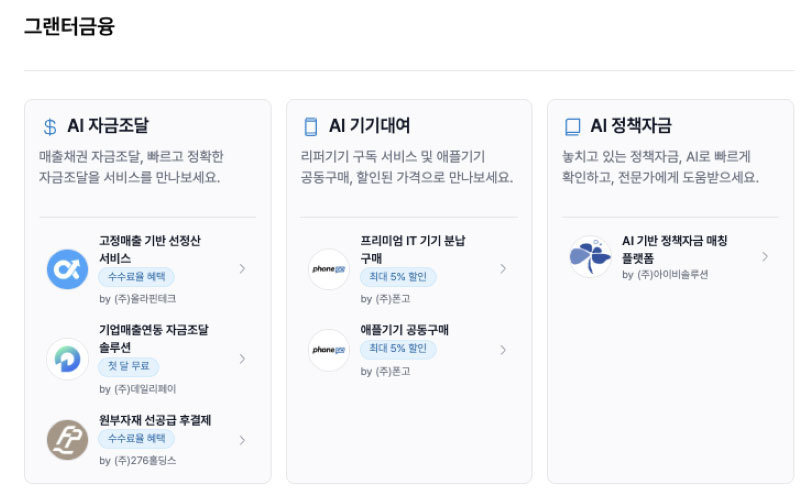Click 최대 5% 할인 badge under 애플기기 공동구매
The width and height of the screenshot is (809, 504).
point(398,349)
